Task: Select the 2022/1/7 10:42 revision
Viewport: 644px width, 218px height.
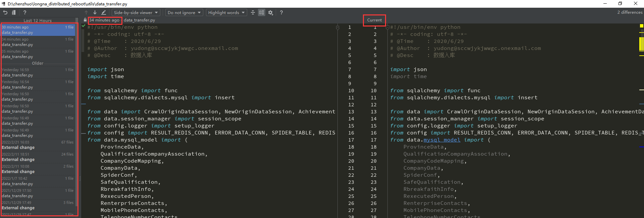Action: coord(38,181)
